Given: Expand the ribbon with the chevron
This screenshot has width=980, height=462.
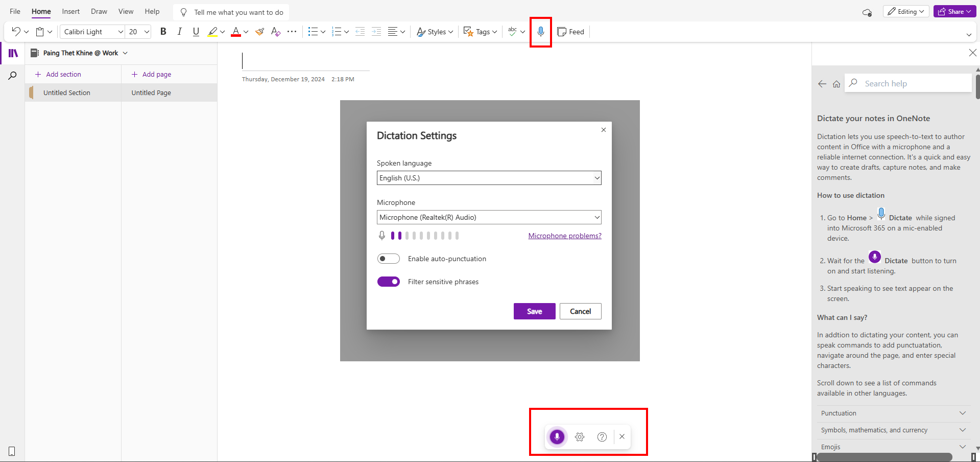Looking at the screenshot, I should tap(969, 35).
